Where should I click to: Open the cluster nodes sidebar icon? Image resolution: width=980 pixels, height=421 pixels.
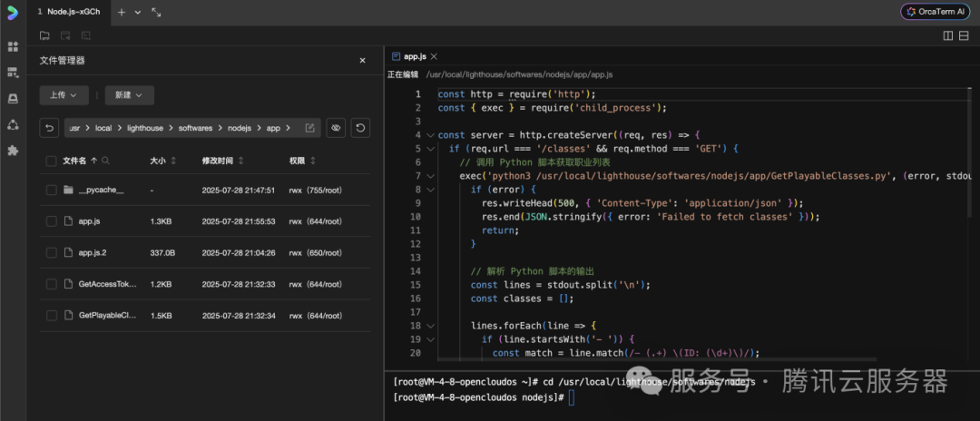click(13, 124)
